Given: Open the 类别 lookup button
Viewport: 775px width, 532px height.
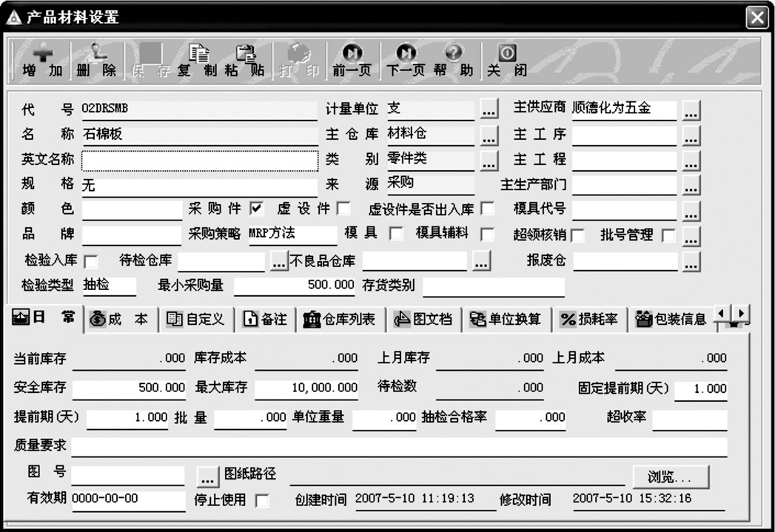Looking at the screenshot, I should point(489,161).
